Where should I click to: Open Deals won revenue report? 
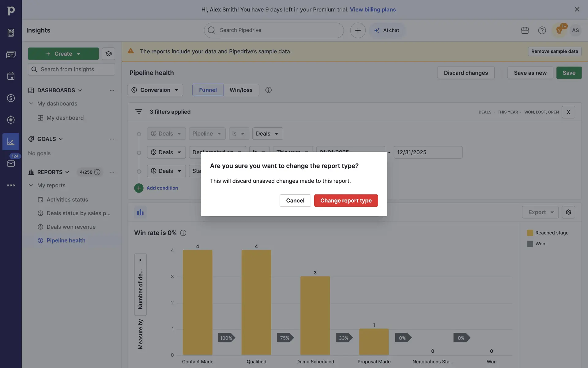[71, 227]
